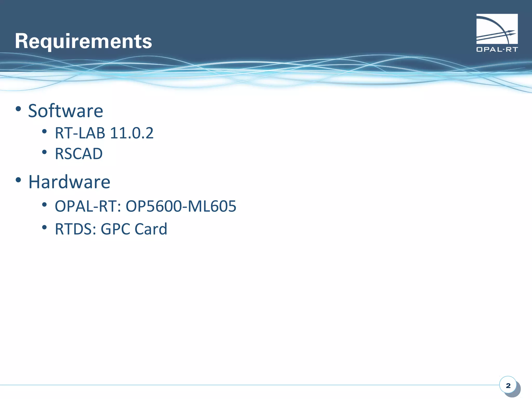The image size is (532, 399).
Task: Click the bullet dot before RT-LAB 11.0.2
Action: pyautogui.click(x=44, y=131)
